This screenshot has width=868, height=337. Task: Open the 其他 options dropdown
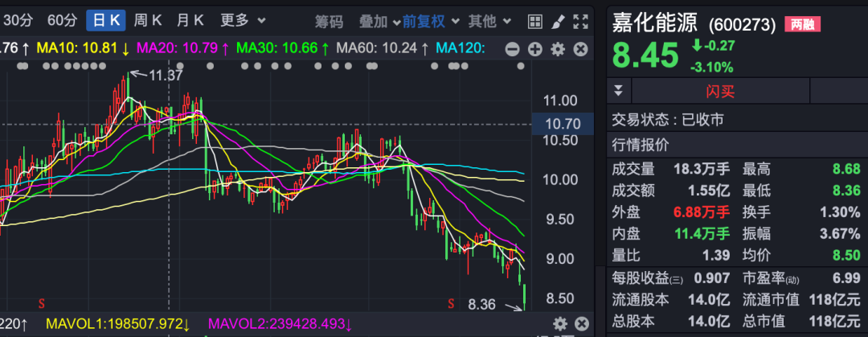pos(489,22)
